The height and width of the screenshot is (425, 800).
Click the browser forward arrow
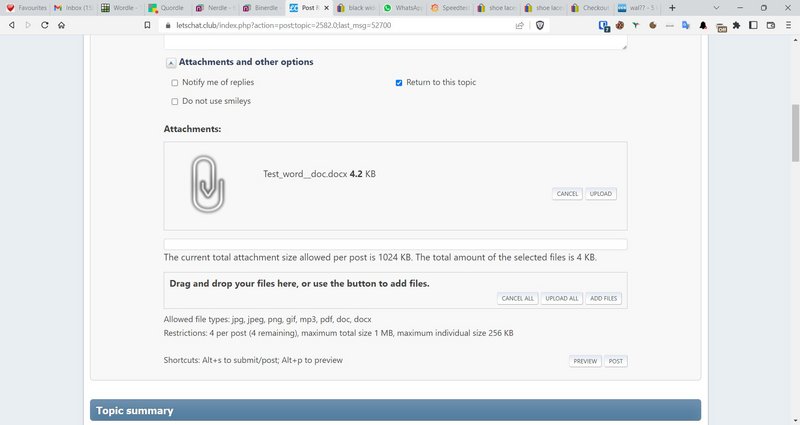click(x=28, y=25)
